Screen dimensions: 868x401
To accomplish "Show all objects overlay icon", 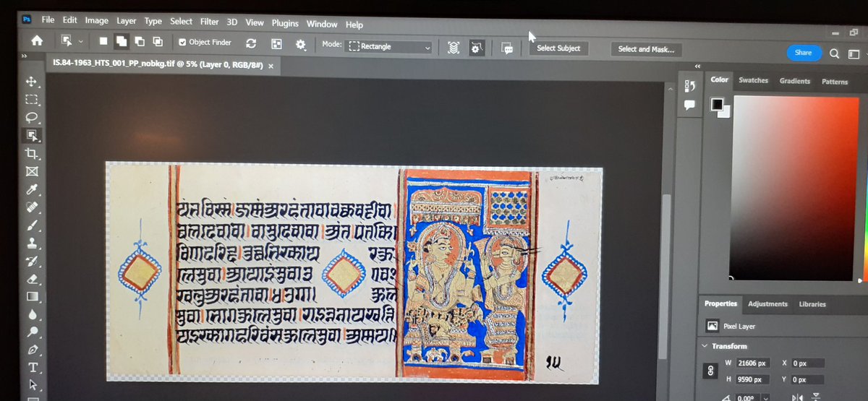I will point(276,45).
